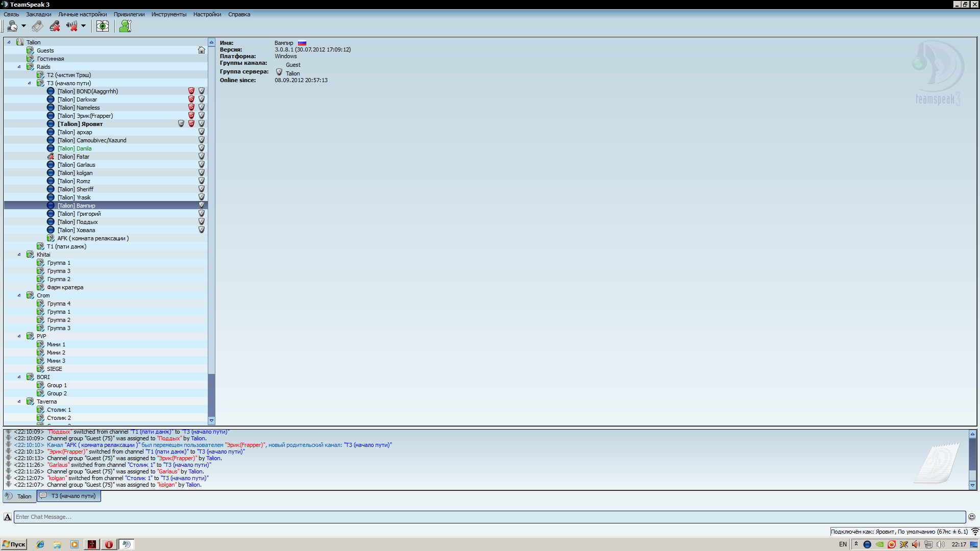Collapse the T3 (начало пути) channel
This screenshot has height=551, width=980.
(30, 83)
